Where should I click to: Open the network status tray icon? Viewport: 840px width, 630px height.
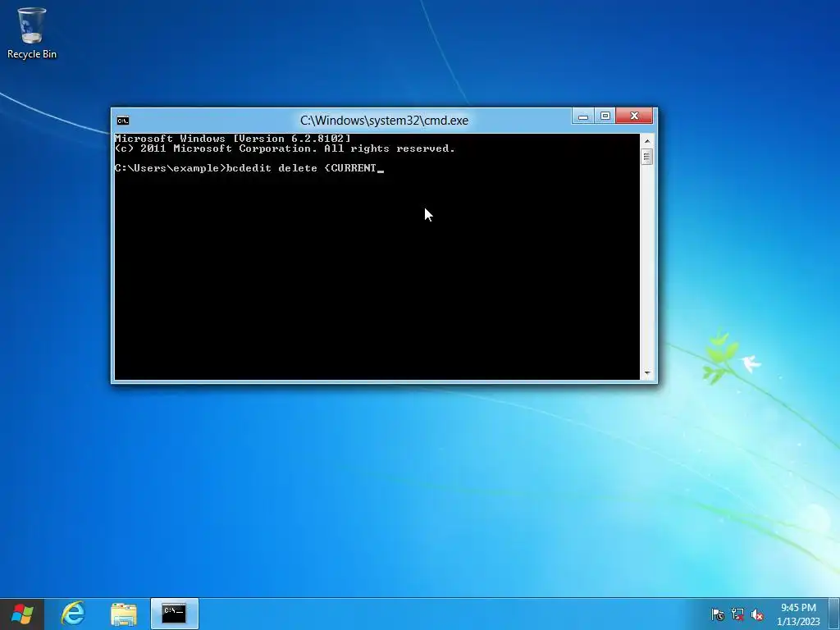(x=737, y=614)
